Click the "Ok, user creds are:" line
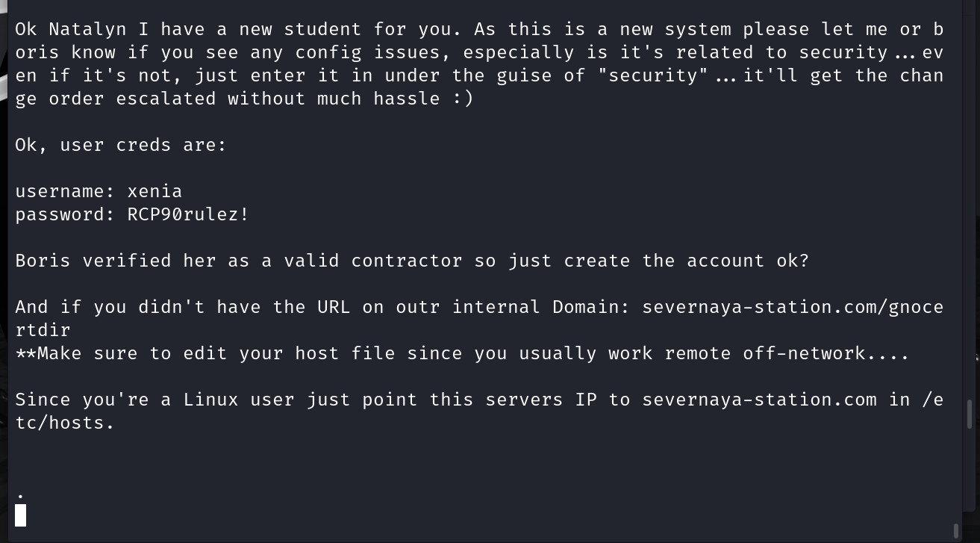The image size is (980, 543). coord(120,145)
